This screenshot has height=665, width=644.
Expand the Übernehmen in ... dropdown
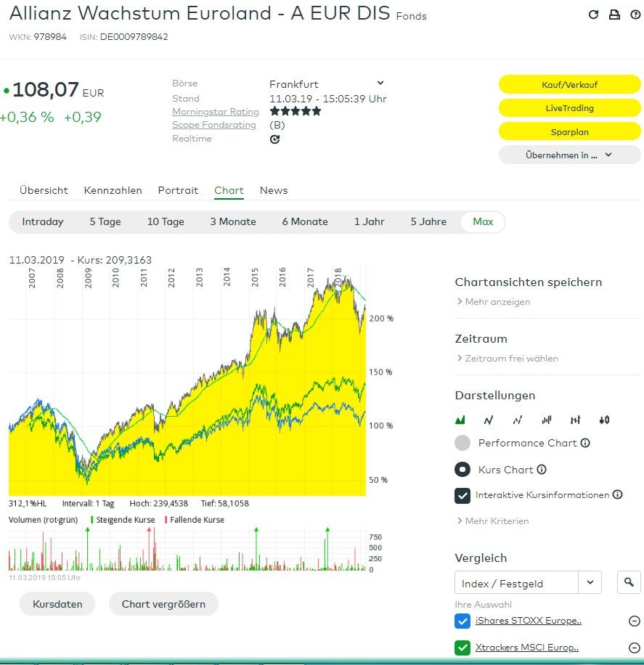[569, 155]
